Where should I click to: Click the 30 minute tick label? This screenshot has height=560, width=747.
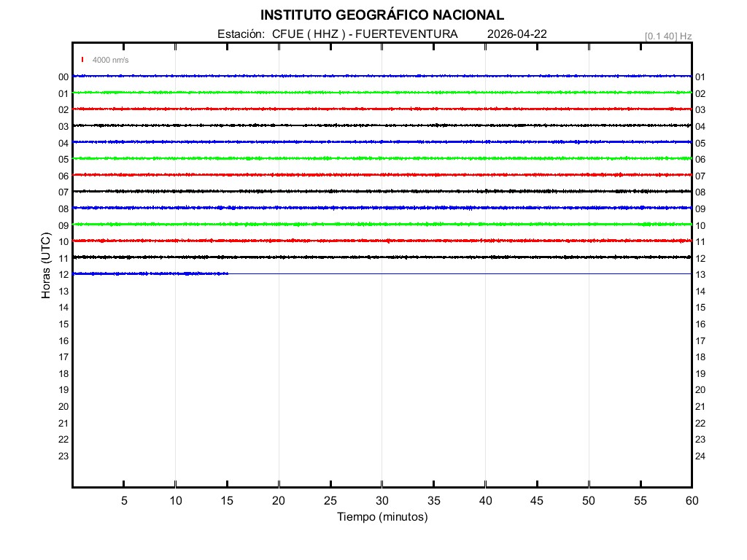[382, 500]
